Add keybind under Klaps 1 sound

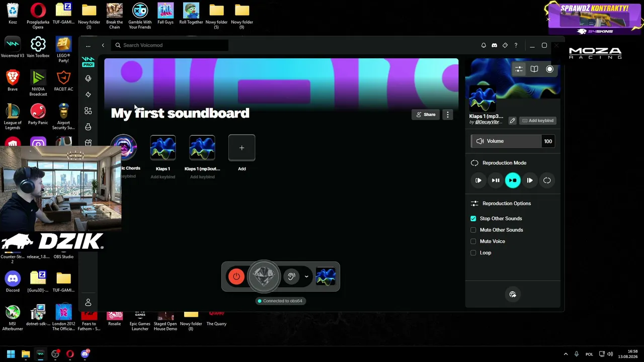pos(163,177)
